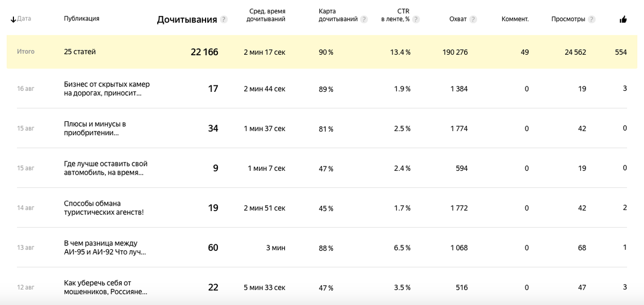Click the Охват column header text
Image resolution: width=644 pixels, height=305 pixels.
(x=458, y=19)
